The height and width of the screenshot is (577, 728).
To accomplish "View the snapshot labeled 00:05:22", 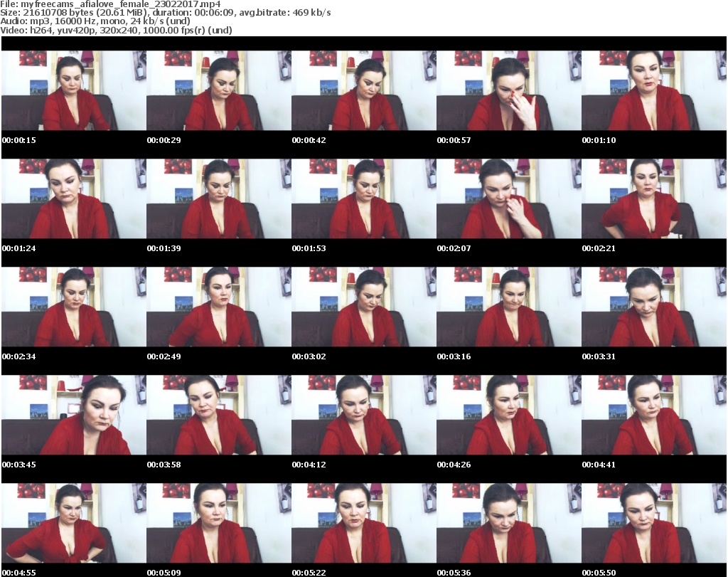I will click(x=364, y=524).
